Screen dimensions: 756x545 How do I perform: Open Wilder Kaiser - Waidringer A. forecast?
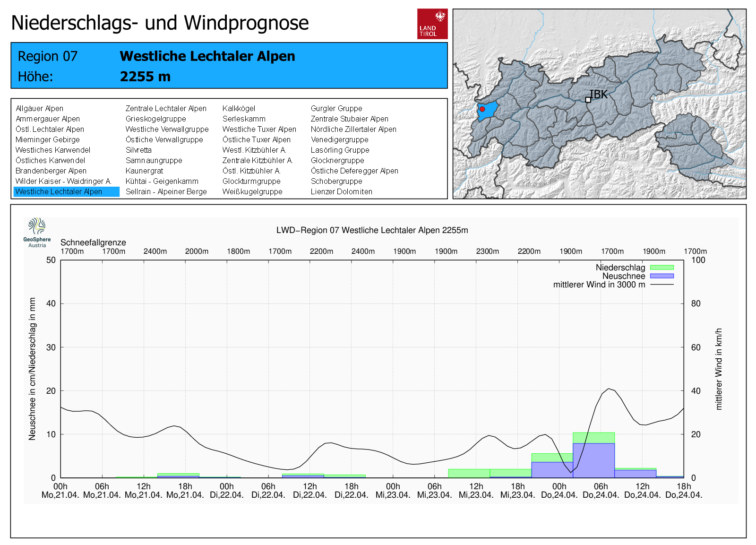click(63, 182)
